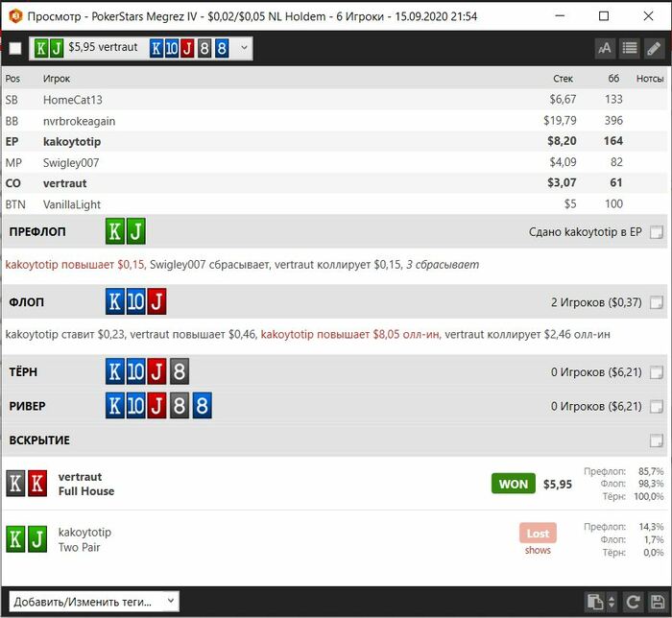672x618 pixels.
Task: Click the 'kakoytotip повышает $0,15' action text
Action: (x=75, y=265)
